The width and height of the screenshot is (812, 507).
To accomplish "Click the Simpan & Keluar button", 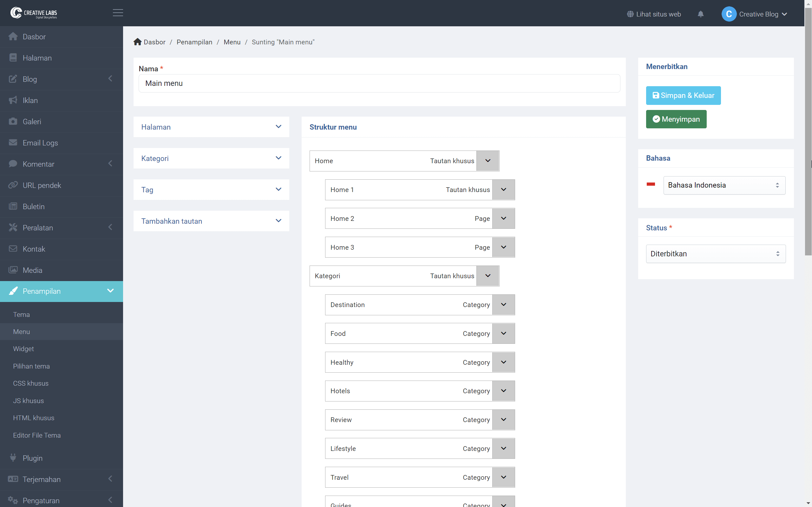I will point(683,95).
